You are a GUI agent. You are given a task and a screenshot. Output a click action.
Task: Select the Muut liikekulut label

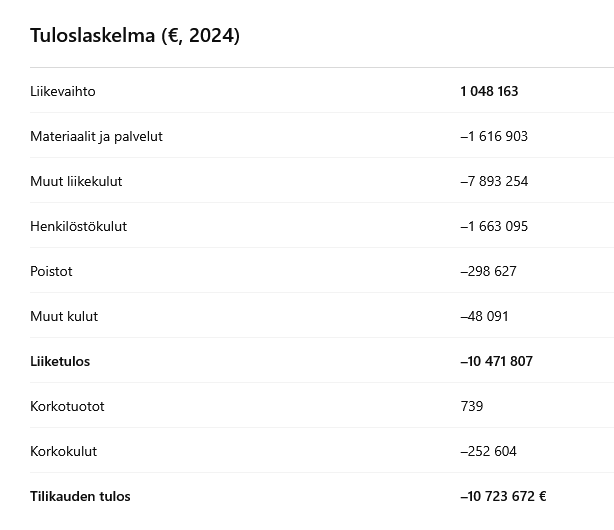tap(76, 181)
